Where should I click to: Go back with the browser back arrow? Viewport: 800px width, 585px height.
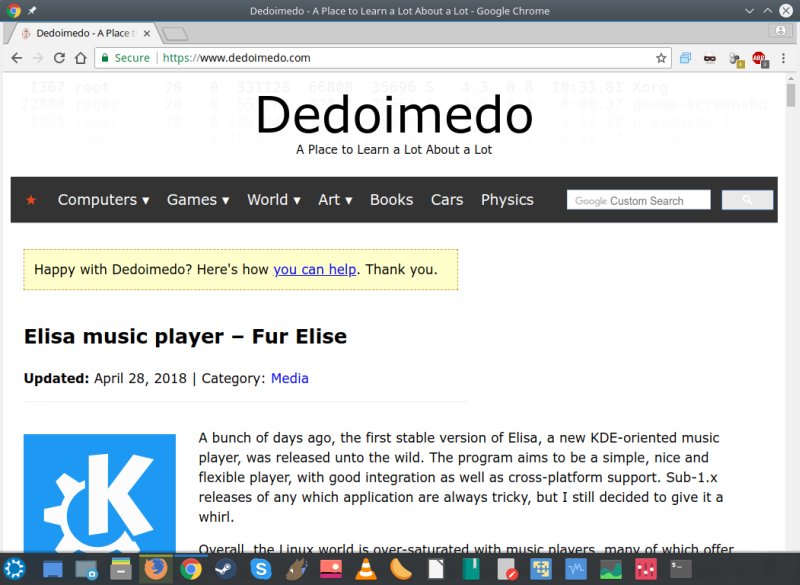pyautogui.click(x=16, y=58)
